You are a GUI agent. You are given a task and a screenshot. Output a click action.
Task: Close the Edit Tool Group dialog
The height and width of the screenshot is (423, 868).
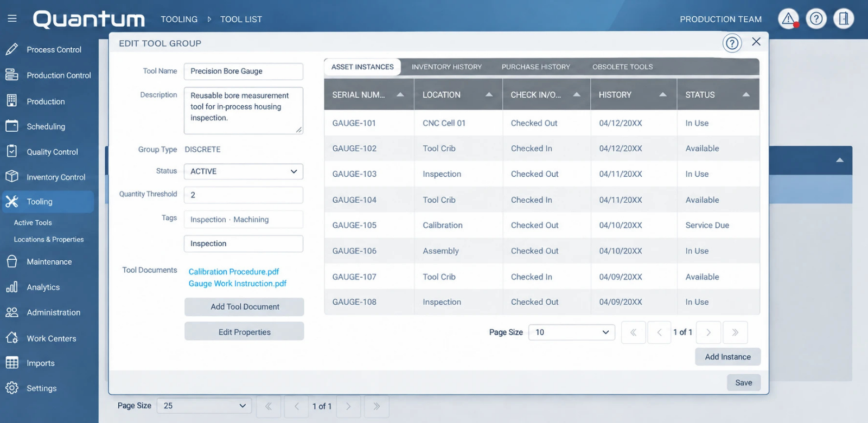(x=756, y=42)
